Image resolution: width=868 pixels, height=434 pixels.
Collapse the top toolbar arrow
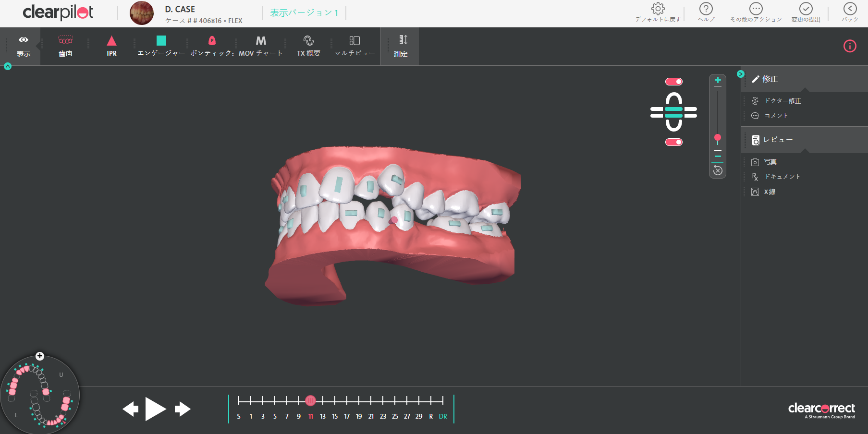pos(8,66)
